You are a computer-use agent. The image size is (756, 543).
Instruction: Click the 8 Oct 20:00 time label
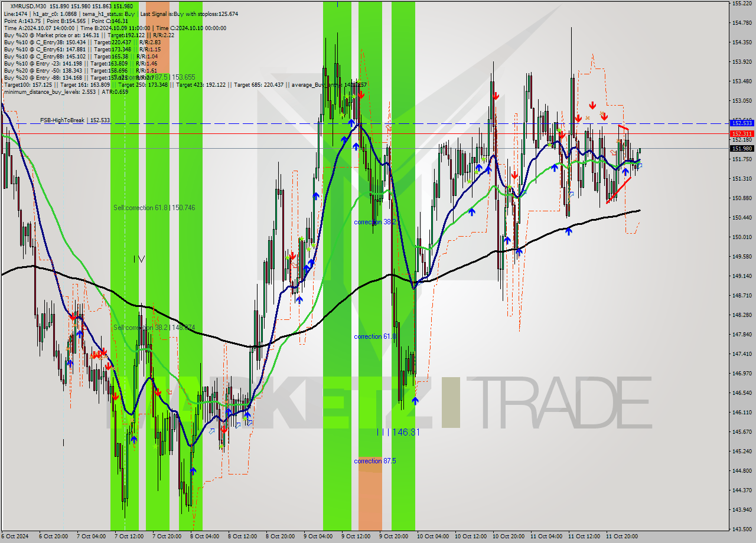[x=280, y=537]
